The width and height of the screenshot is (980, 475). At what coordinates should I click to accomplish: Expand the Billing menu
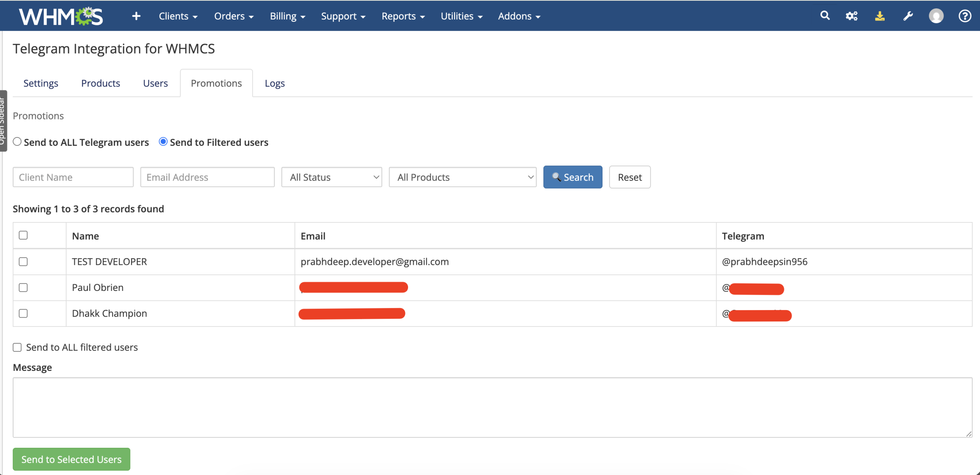point(287,16)
